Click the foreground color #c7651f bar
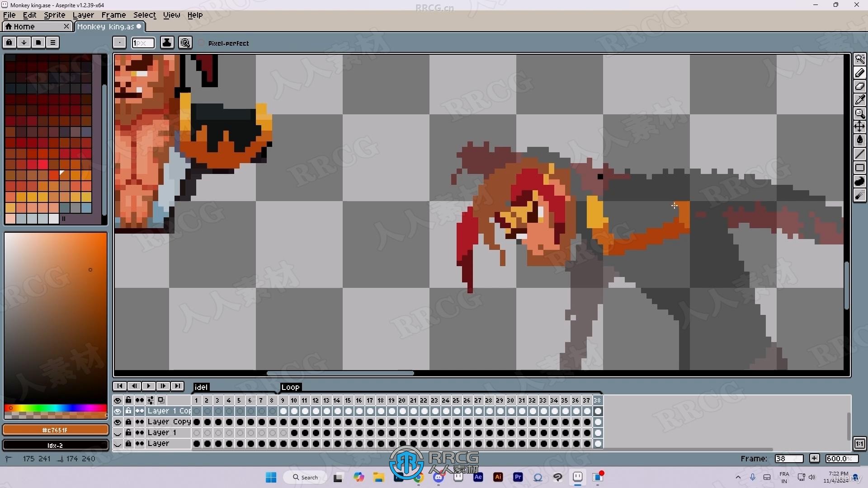The height and width of the screenshot is (488, 868). [56, 430]
